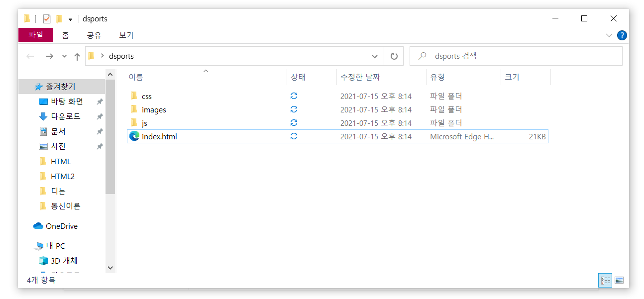Click navigation pane scroll down arrow

pos(110,268)
